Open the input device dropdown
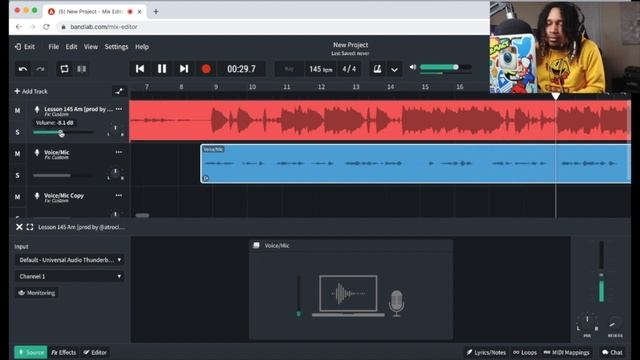 point(69,260)
